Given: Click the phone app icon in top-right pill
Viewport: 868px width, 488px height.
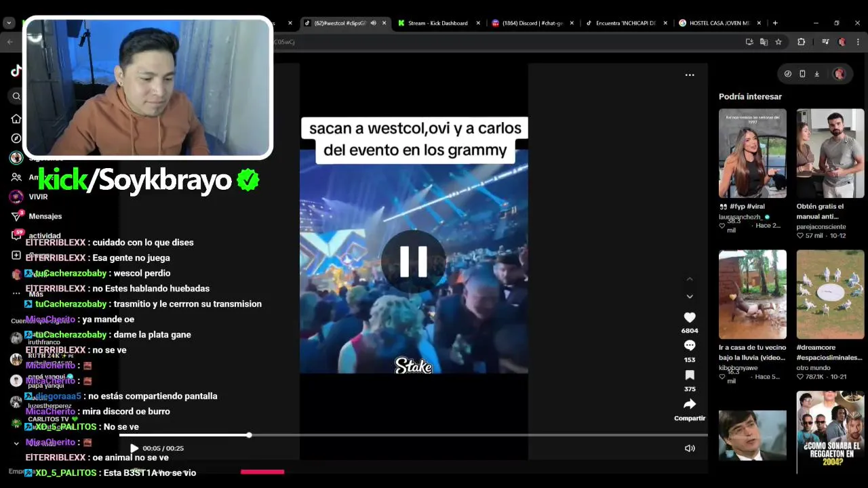Looking at the screenshot, I should click(802, 74).
